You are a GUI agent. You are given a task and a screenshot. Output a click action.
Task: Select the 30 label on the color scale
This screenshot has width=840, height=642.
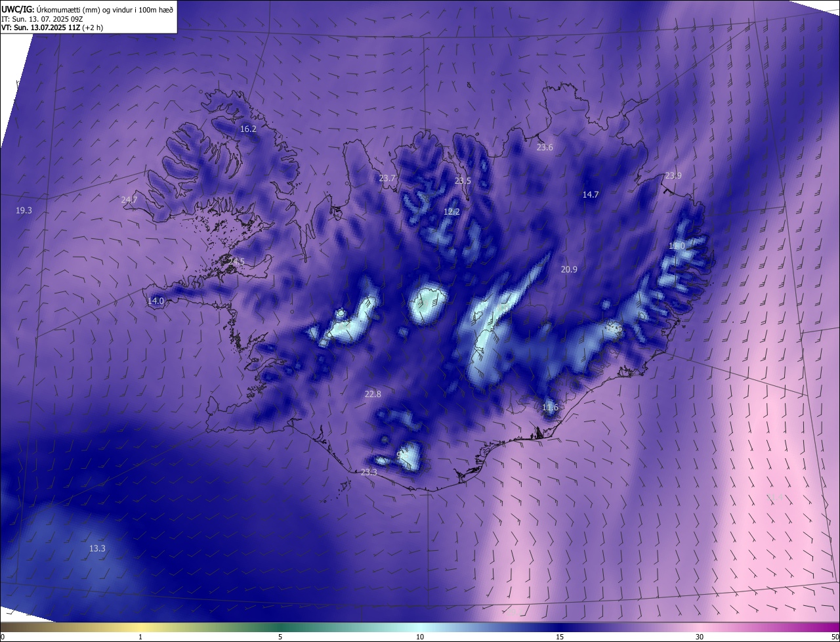pyautogui.click(x=700, y=637)
